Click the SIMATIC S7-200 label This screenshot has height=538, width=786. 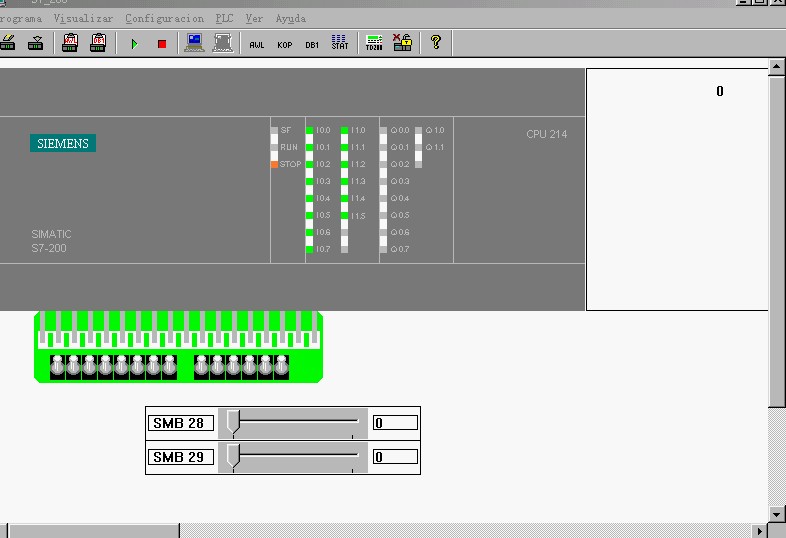tap(51, 241)
